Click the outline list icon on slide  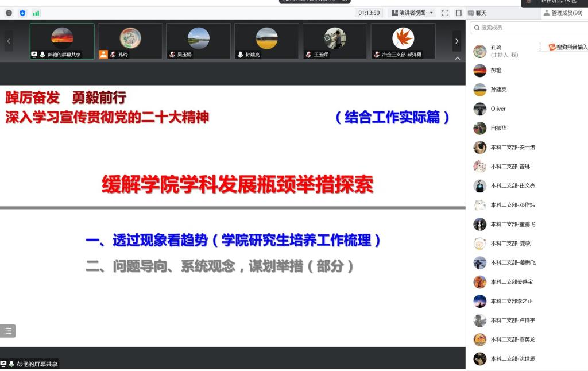(x=8, y=331)
